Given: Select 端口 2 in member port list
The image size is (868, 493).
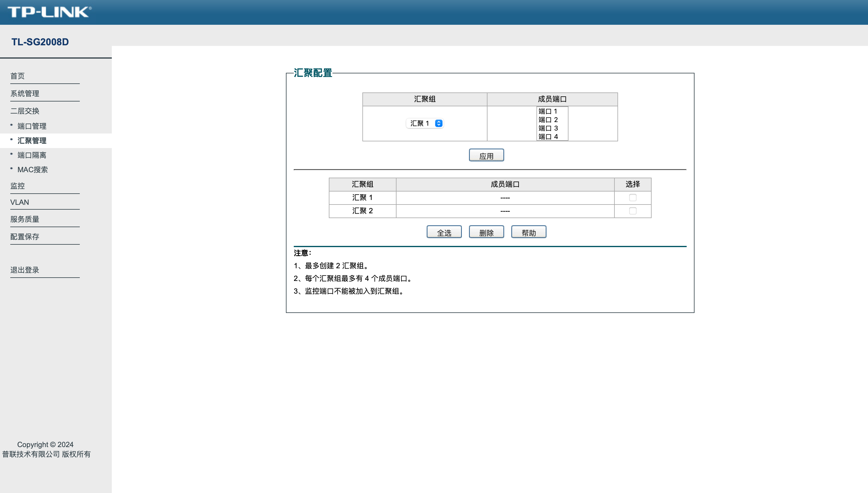Looking at the screenshot, I should pos(552,120).
